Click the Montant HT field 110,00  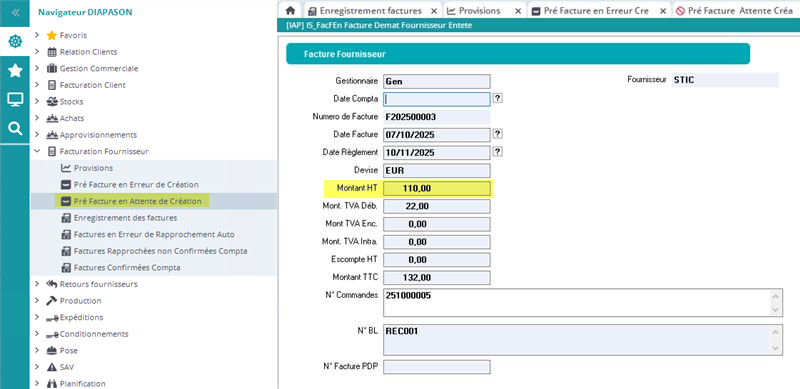437,188
